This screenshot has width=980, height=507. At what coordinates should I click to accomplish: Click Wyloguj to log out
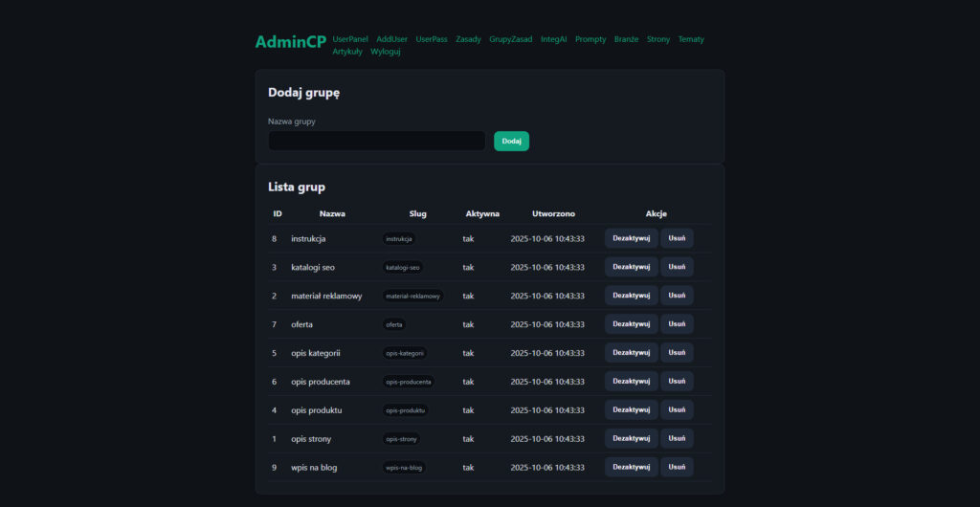pos(385,52)
